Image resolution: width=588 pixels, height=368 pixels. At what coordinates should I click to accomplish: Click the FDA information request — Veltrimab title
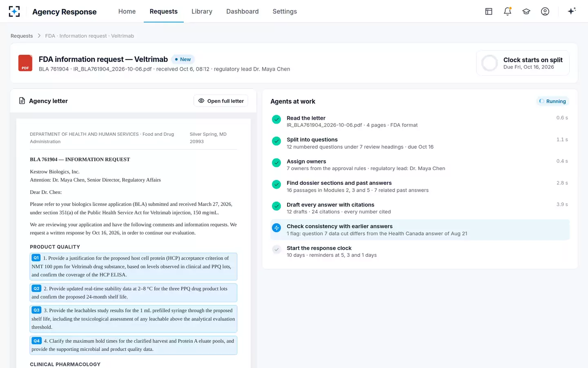pyautogui.click(x=103, y=59)
